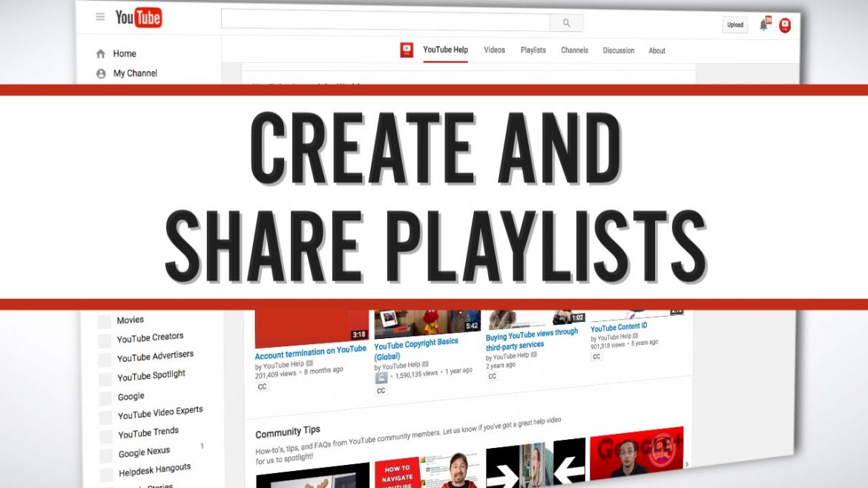Screen dimensions: 868x488
Task: Click CC badge under YouTube Content ID
Action: click(x=596, y=357)
